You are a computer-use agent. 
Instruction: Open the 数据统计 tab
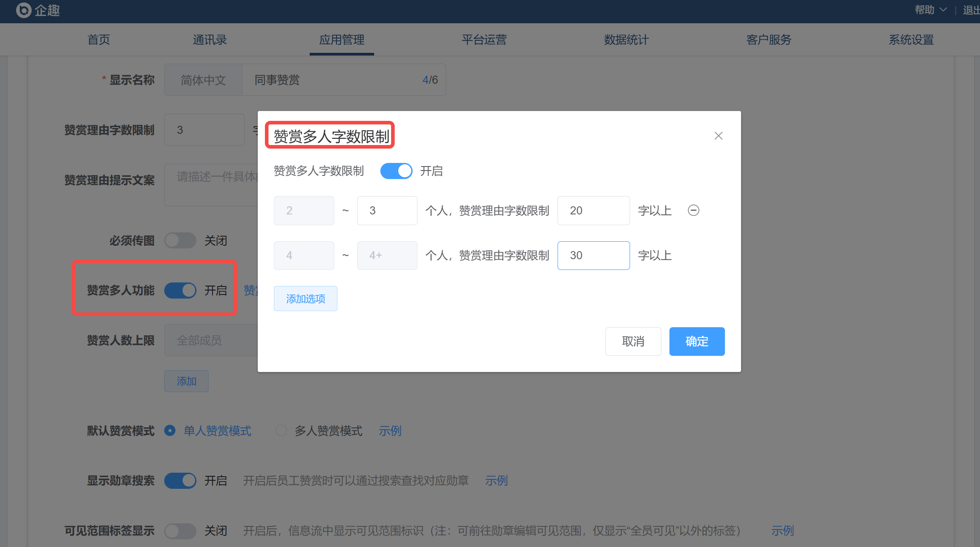[626, 40]
